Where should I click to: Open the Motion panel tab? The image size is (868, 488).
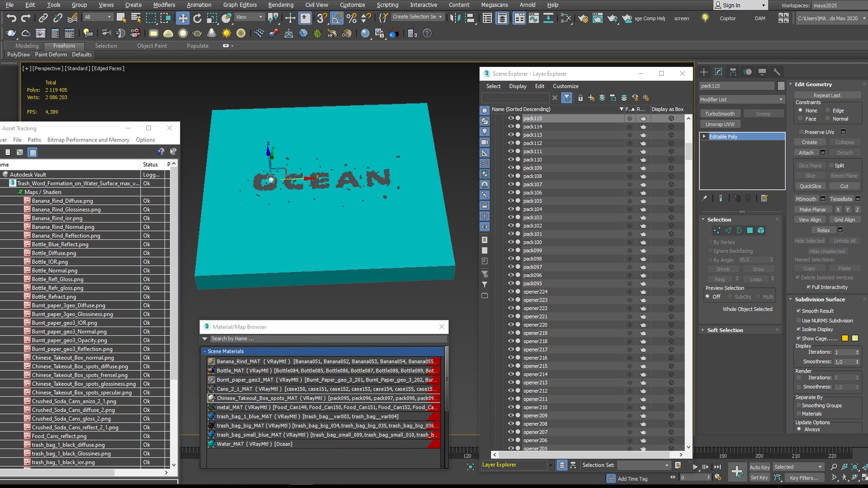748,72
